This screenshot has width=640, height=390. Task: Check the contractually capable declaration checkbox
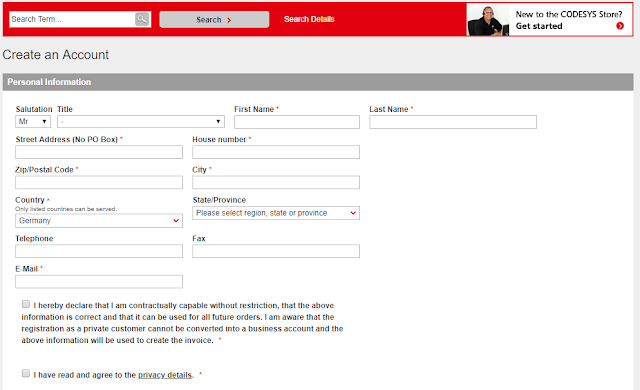pyautogui.click(x=26, y=304)
